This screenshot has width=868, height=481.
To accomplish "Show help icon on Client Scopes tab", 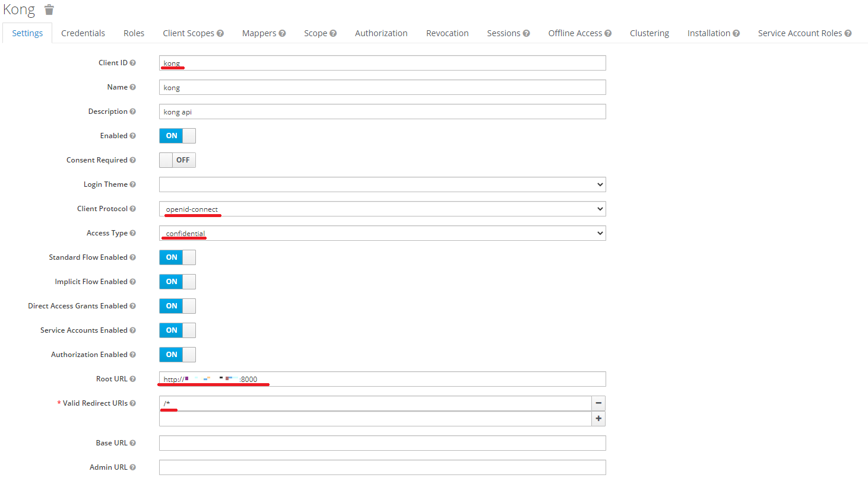I will (220, 33).
